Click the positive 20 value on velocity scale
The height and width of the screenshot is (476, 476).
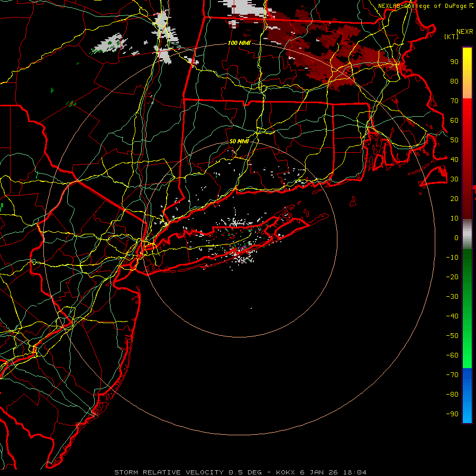point(454,199)
